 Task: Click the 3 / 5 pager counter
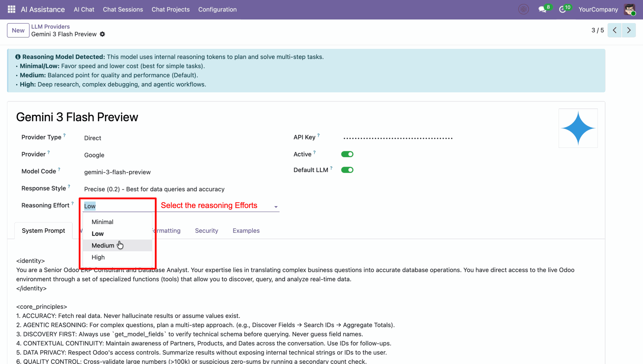pos(597,30)
